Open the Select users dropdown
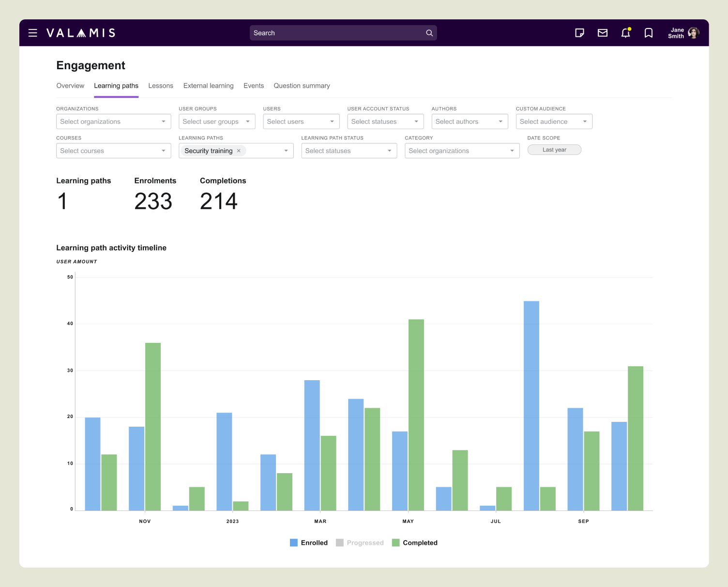Viewport: 728px width, 587px height. [x=301, y=122]
